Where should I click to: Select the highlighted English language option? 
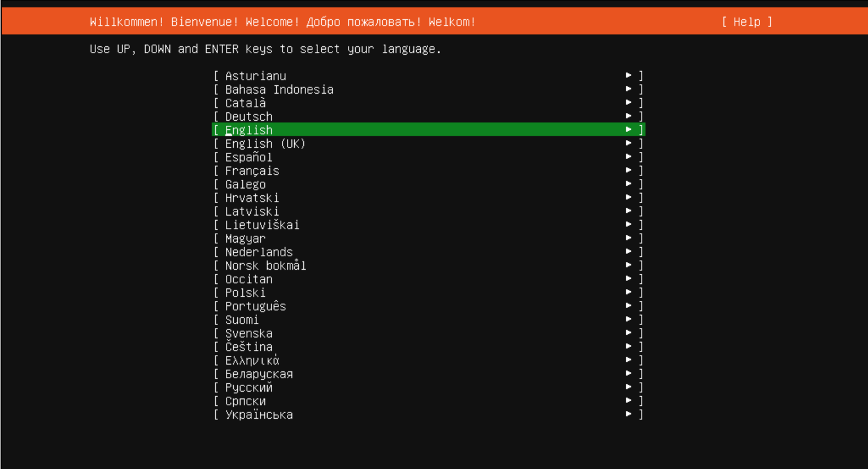click(249, 130)
